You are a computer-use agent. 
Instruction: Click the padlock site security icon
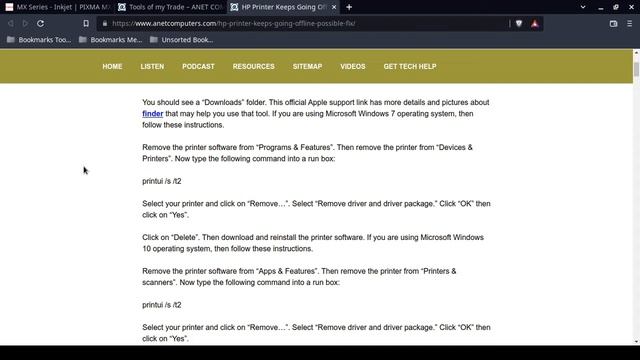click(x=105, y=24)
